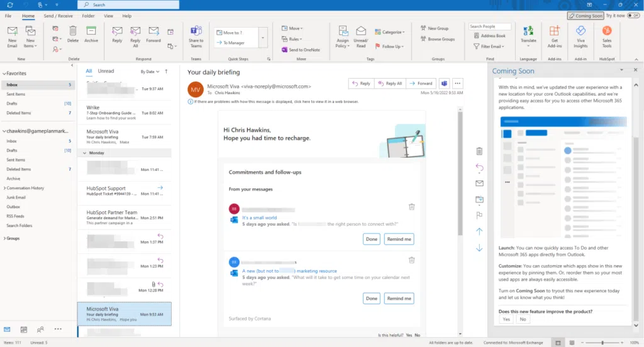Open the New Items ribbon button
The width and height of the screenshot is (644, 347).
[30, 37]
